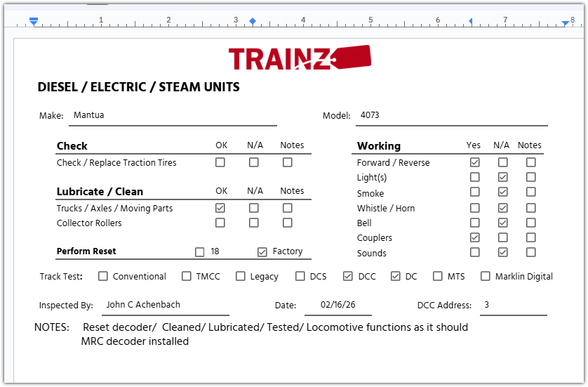Tick N/A for Trucks / Axles / Moving Parts
Screen dimensions: 588x387
tap(254, 208)
